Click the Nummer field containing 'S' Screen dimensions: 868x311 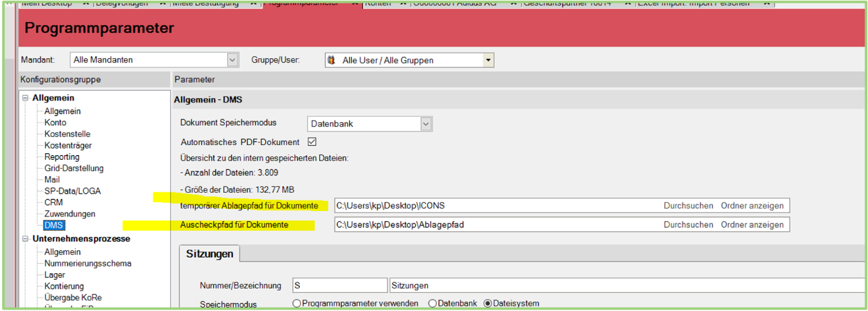tap(340, 285)
